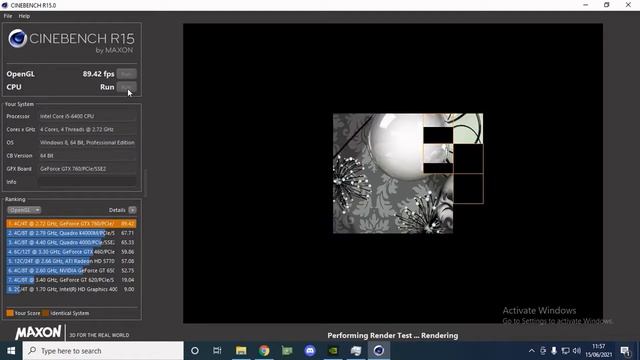The height and width of the screenshot is (360, 640).
Task: Click the Cores x GHz value field
Action: click(x=87, y=129)
